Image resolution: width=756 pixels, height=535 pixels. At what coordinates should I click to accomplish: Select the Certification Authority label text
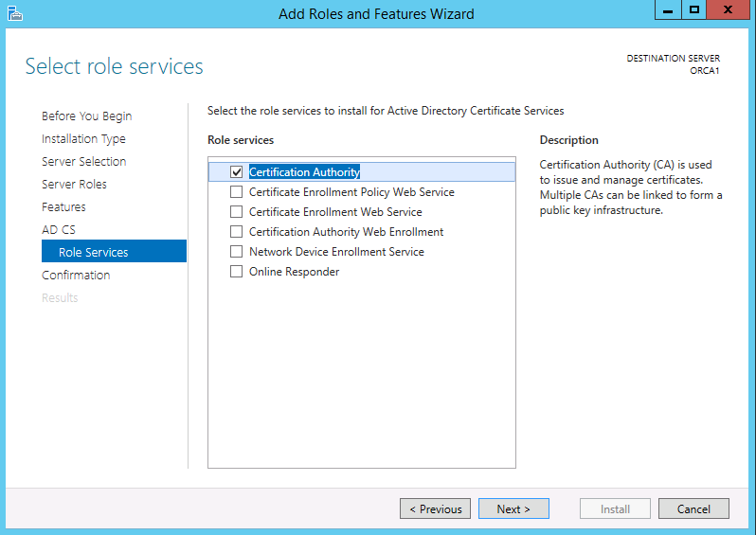pos(304,172)
